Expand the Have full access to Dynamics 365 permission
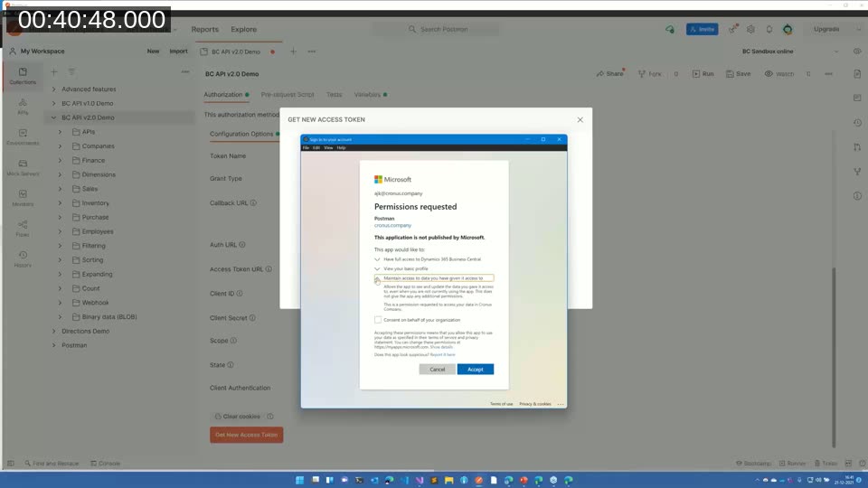This screenshot has width=868, height=488. tap(378, 259)
